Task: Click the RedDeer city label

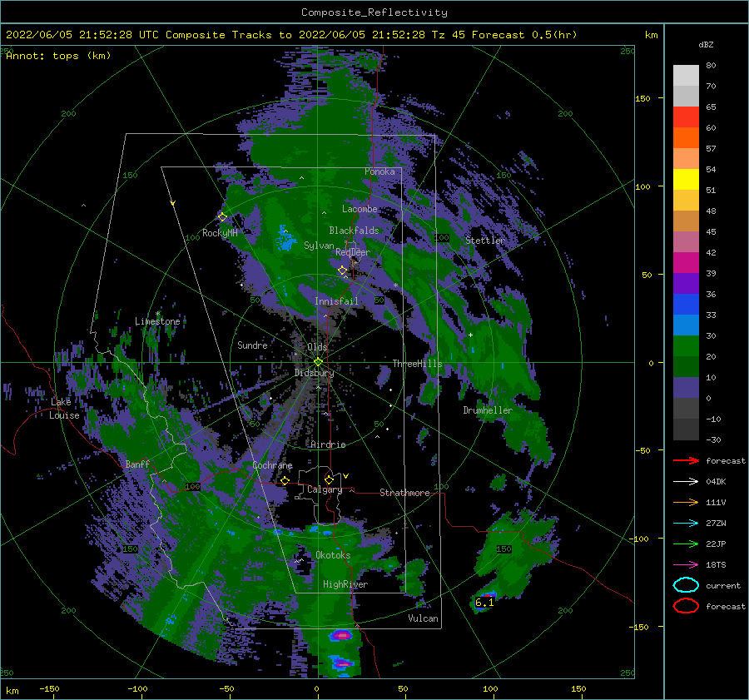Action: click(353, 252)
